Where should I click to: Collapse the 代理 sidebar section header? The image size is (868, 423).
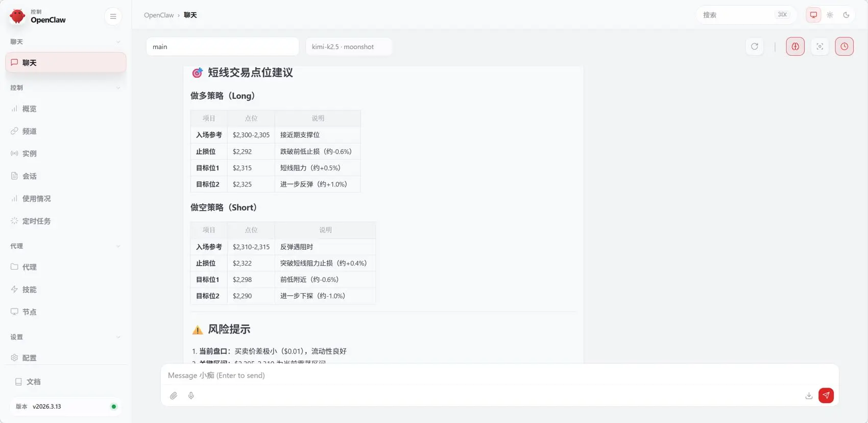pos(66,246)
